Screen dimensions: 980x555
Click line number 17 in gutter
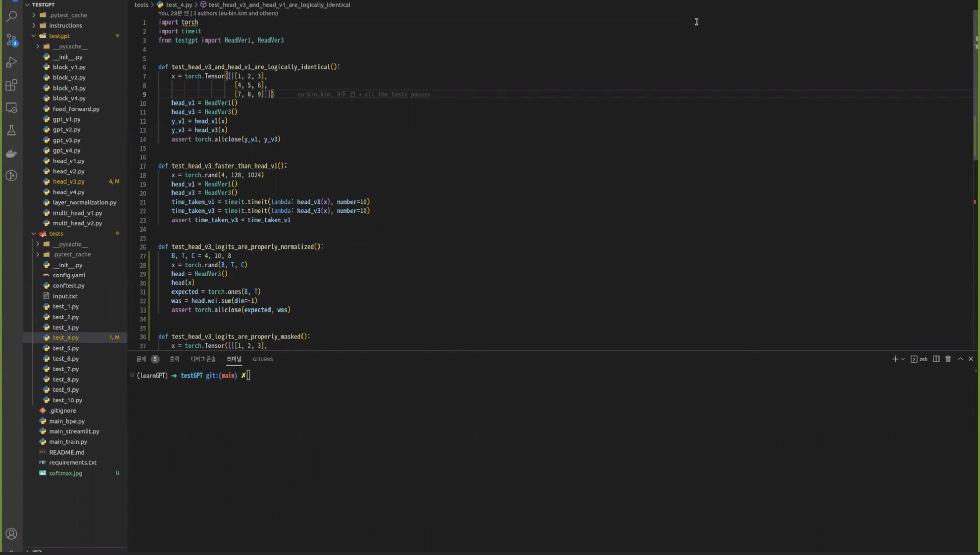(x=143, y=166)
